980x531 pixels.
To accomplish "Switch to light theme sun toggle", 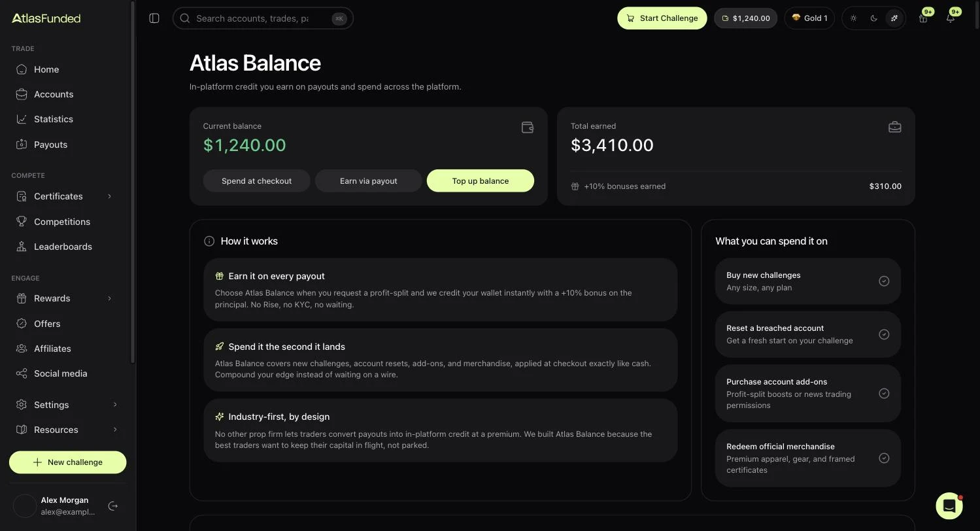I will coord(853,18).
